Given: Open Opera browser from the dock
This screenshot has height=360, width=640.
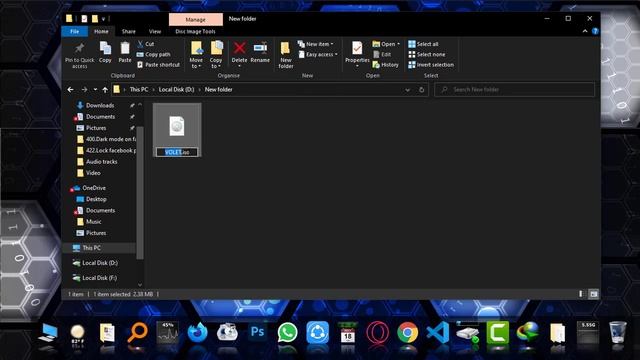Looking at the screenshot, I should pyautogui.click(x=378, y=332).
